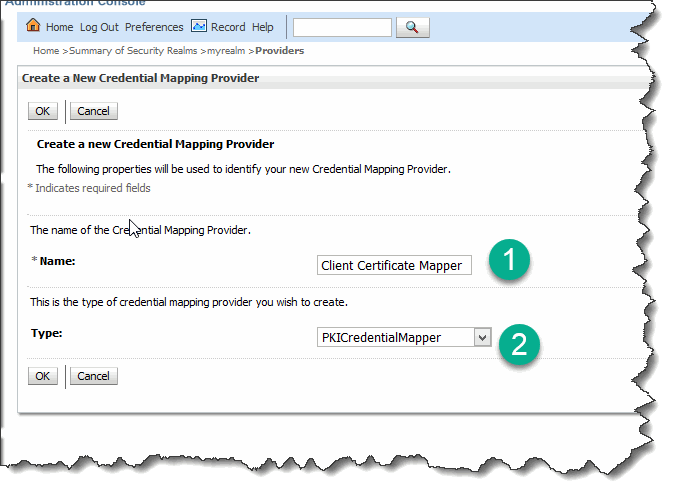Image resolution: width=678 pixels, height=496 pixels.
Task: Click '* Indicates required fields' text
Action: pos(89,188)
